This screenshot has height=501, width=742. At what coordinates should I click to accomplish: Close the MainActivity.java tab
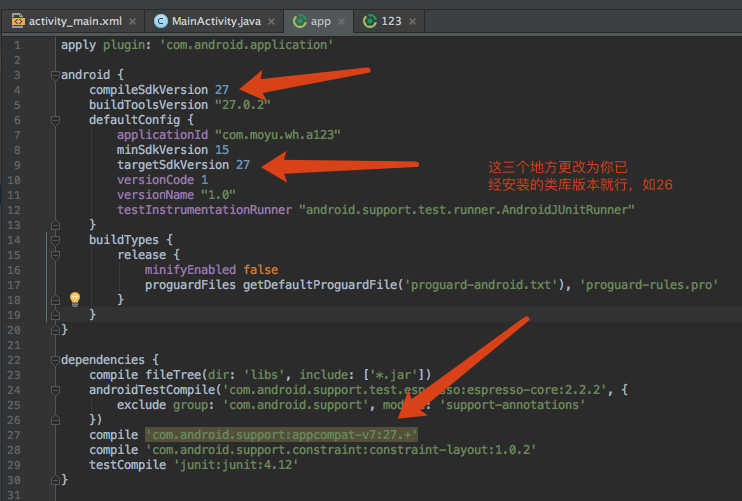tap(272, 22)
